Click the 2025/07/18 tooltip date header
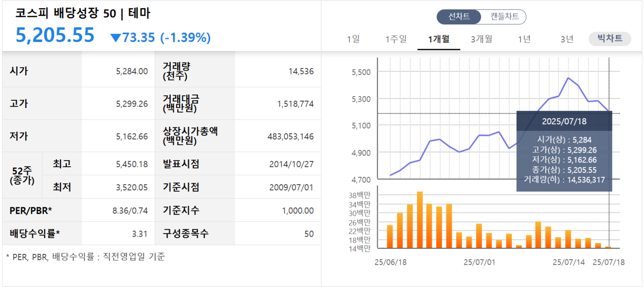 tap(564, 121)
